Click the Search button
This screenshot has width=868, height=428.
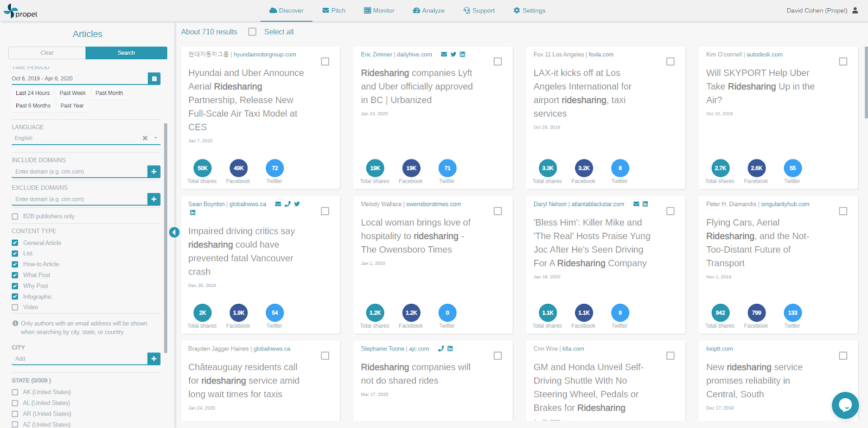pyautogui.click(x=126, y=53)
